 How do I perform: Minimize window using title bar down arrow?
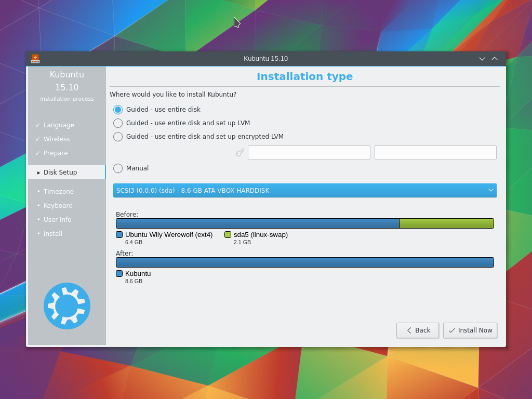[482, 59]
